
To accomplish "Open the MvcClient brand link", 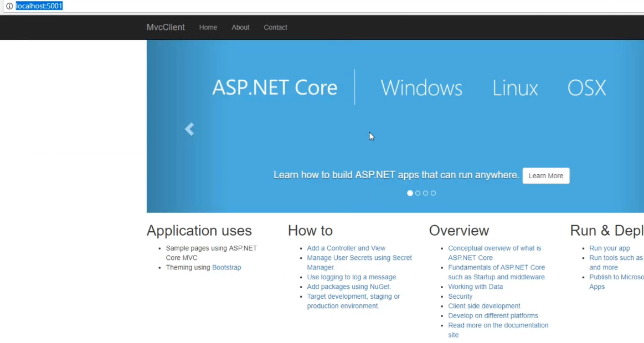I will [x=166, y=27].
